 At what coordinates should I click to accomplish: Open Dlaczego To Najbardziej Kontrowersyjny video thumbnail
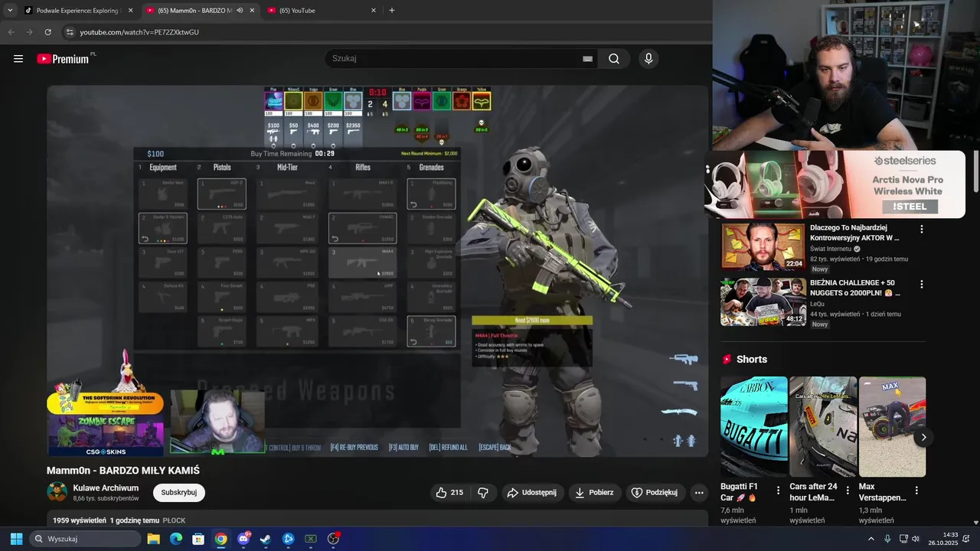[763, 246]
